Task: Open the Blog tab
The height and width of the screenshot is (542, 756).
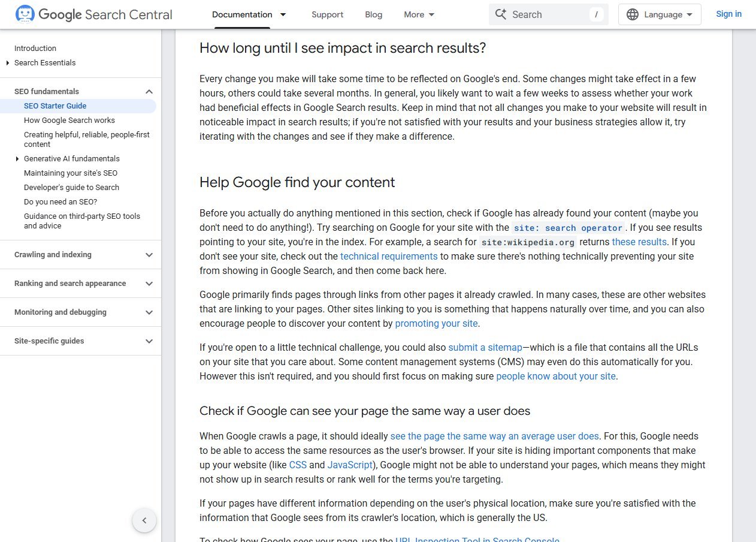Action: pyautogui.click(x=374, y=14)
